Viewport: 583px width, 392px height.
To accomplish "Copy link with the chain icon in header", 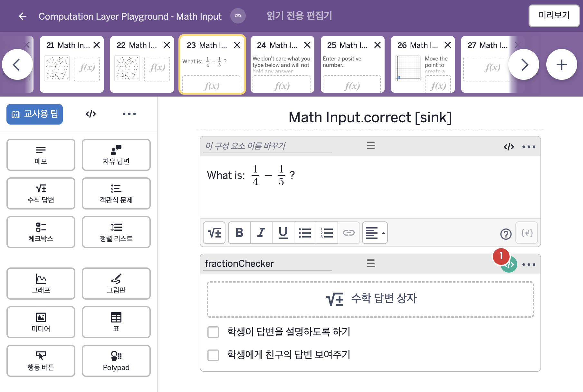I will (x=238, y=16).
